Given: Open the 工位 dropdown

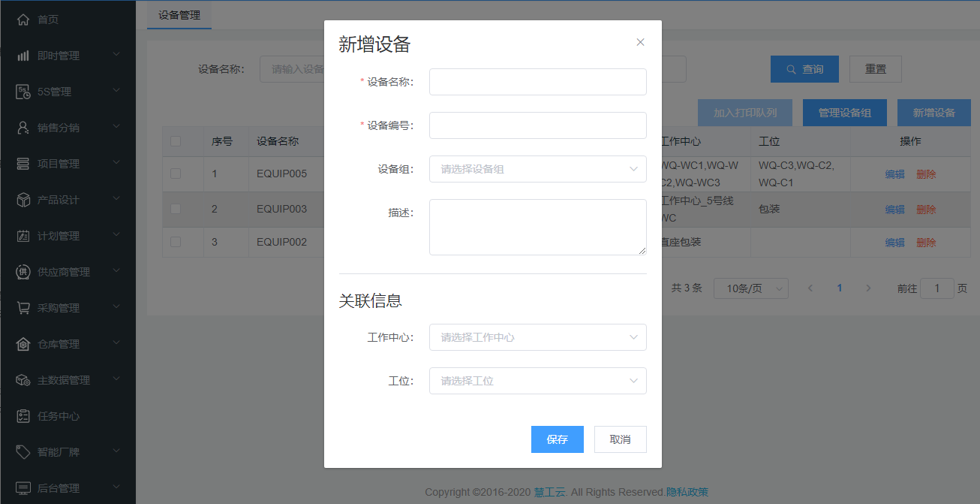Looking at the screenshot, I should (537, 381).
